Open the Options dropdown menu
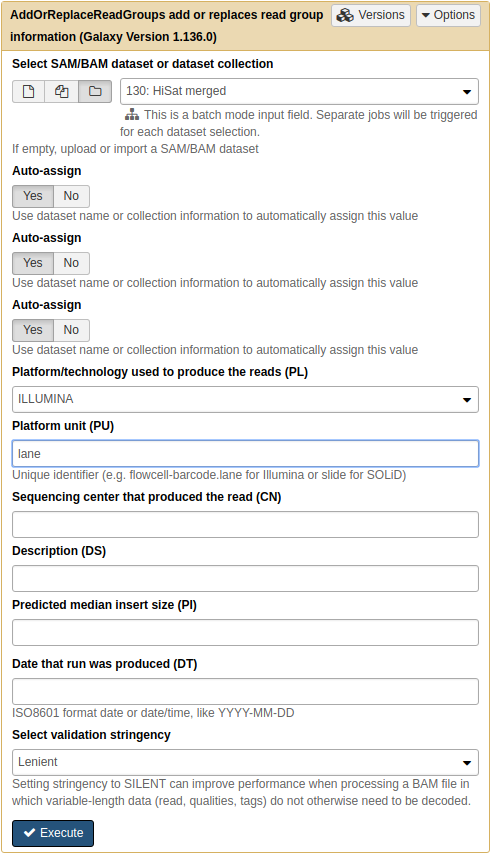Image resolution: width=492 pixels, height=855 pixels. click(x=448, y=15)
